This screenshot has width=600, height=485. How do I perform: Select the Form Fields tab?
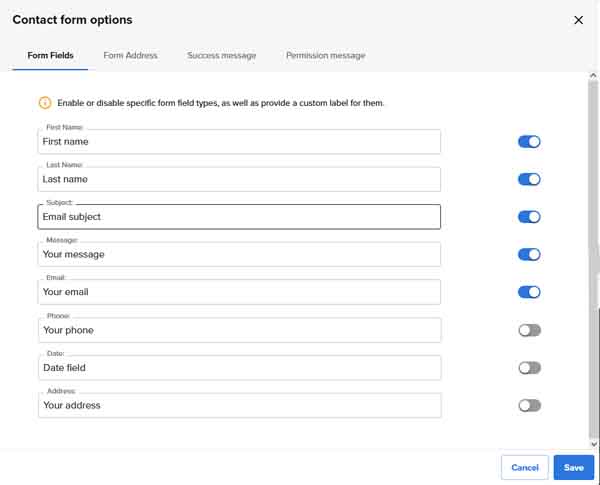(50, 56)
